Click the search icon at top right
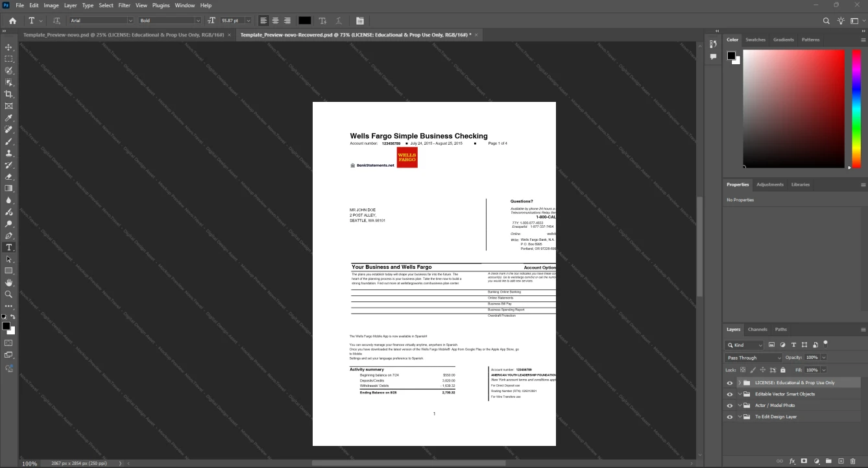Screen dimensions: 868x468 coord(826,21)
